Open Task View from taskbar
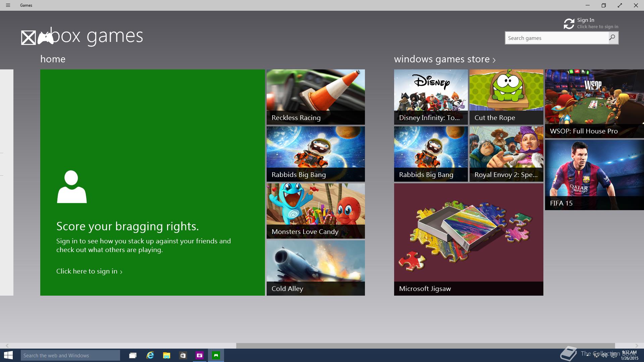 click(133, 355)
